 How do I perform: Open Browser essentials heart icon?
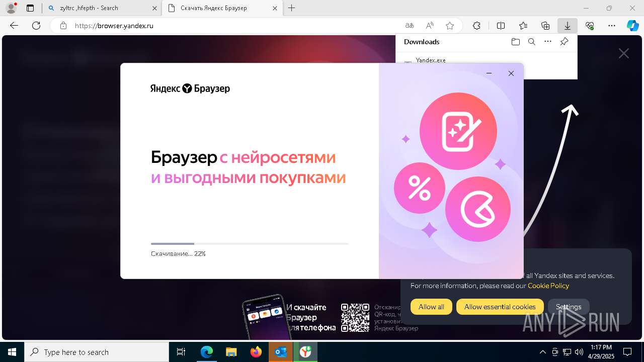(590, 26)
